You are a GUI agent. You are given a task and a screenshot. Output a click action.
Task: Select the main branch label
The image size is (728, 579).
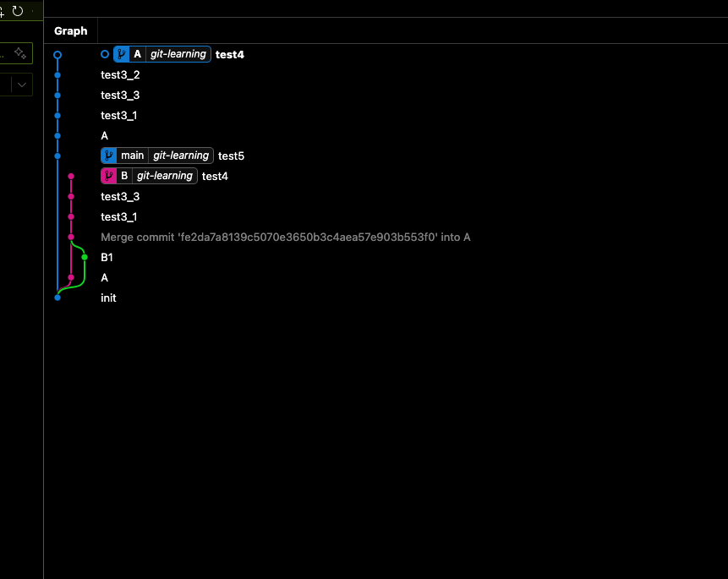(x=132, y=156)
